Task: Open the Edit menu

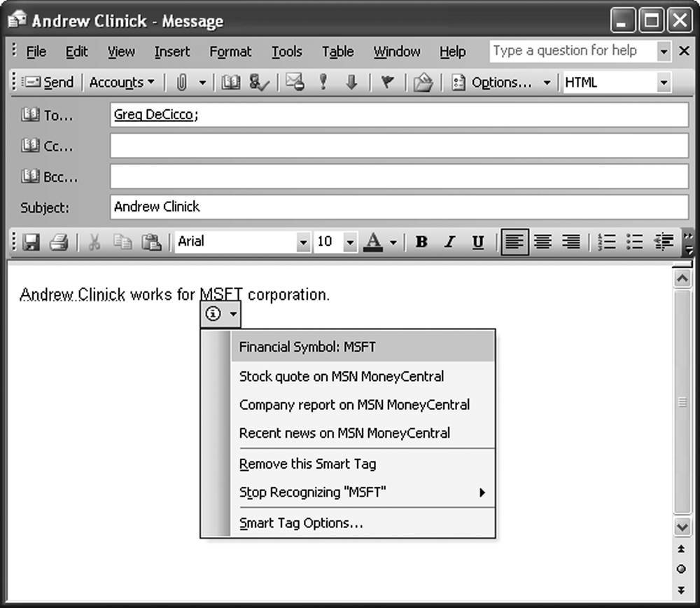Action: point(76,52)
